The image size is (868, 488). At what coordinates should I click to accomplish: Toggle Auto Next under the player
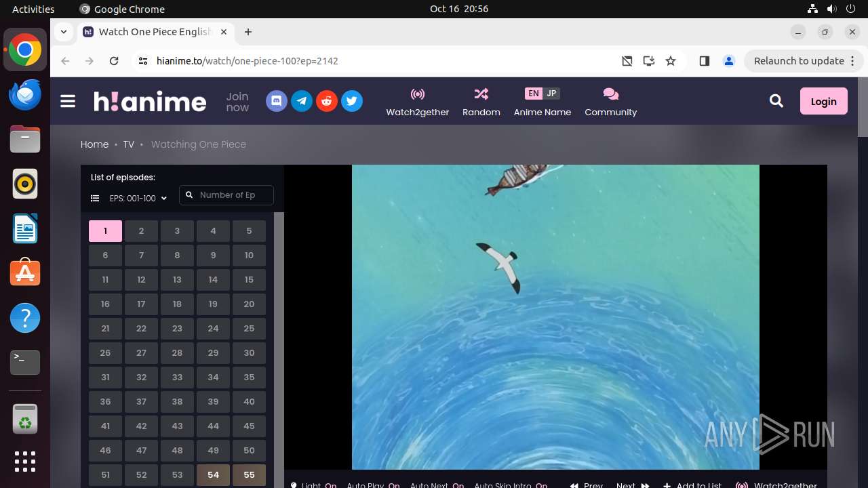point(437,485)
